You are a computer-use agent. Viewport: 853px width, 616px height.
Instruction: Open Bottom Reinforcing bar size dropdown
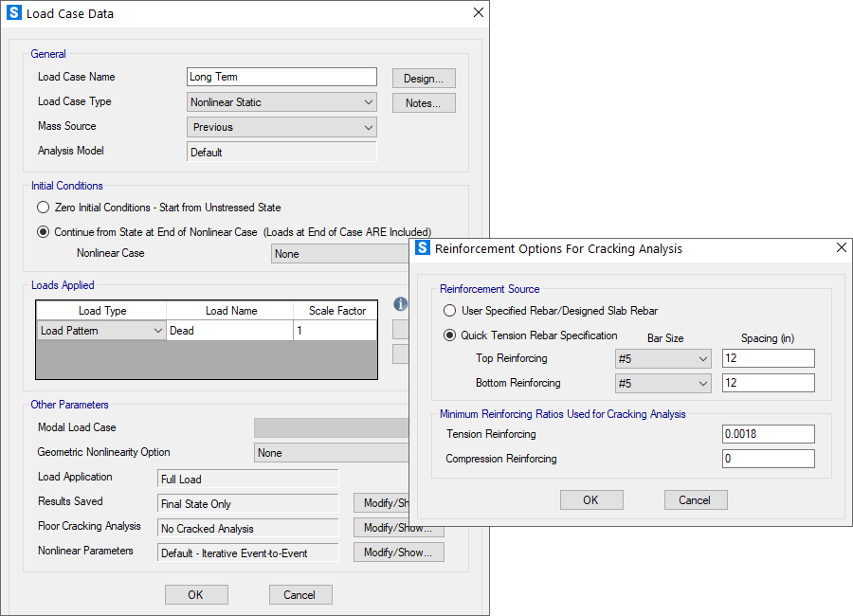click(x=662, y=384)
